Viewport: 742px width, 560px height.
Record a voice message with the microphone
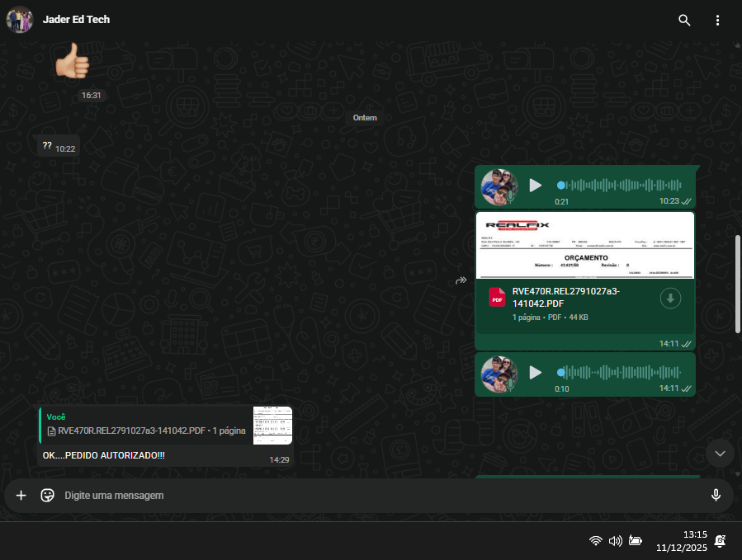pyautogui.click(x=716, y=496)
